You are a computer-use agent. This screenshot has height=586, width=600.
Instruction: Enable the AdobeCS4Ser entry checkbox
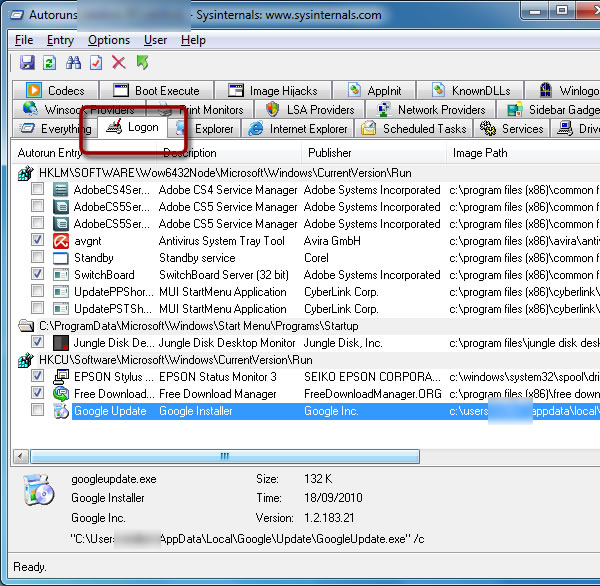click(37, 189)
